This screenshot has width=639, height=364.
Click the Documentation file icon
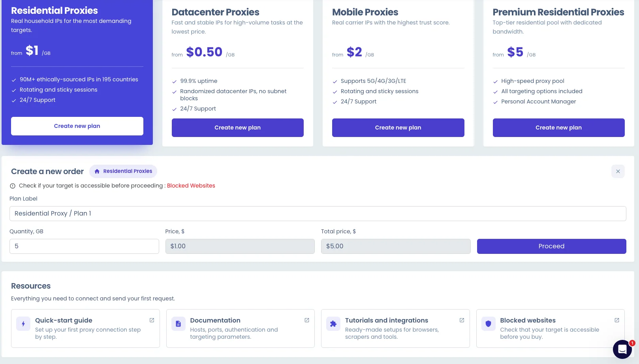tap(178, 324)
